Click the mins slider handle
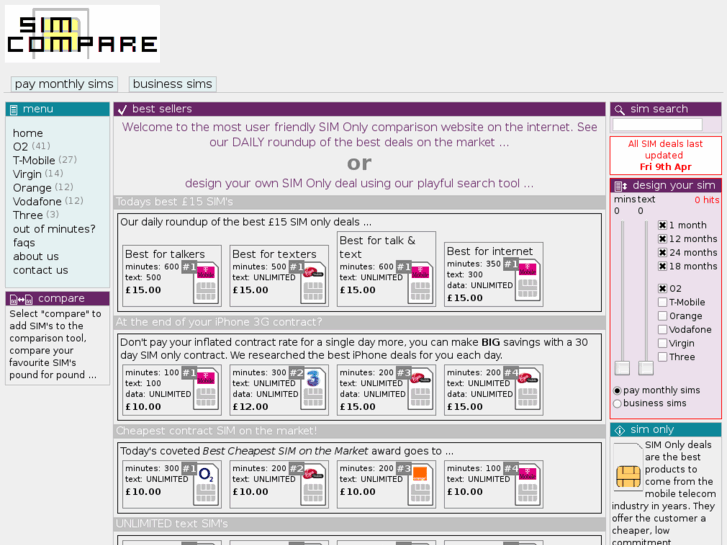This screenshot has height=545, width=727. [x=622, y=368]
